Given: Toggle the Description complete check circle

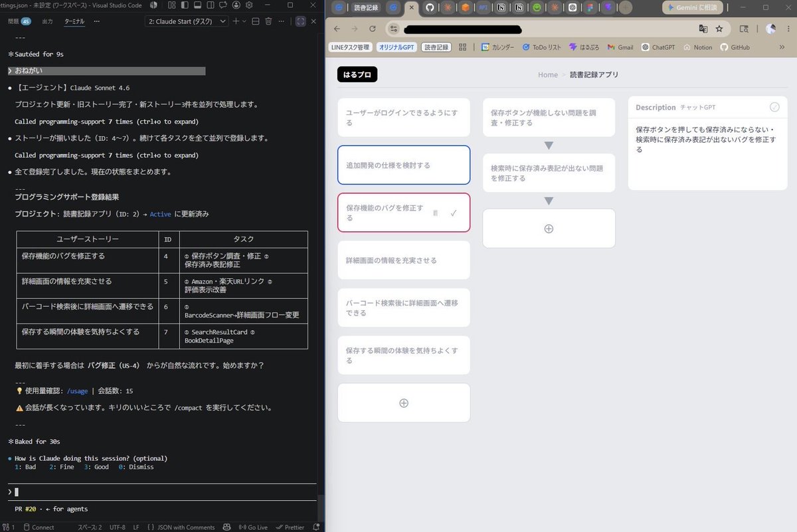Looking at the screenshot, I should [x=774, y=107].
